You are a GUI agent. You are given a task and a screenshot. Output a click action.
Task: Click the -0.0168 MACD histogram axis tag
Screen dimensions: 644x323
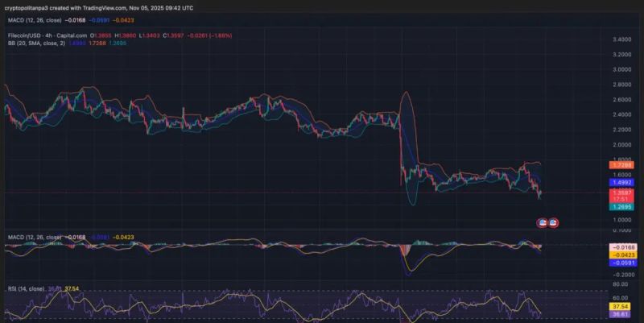pos(623,247)
